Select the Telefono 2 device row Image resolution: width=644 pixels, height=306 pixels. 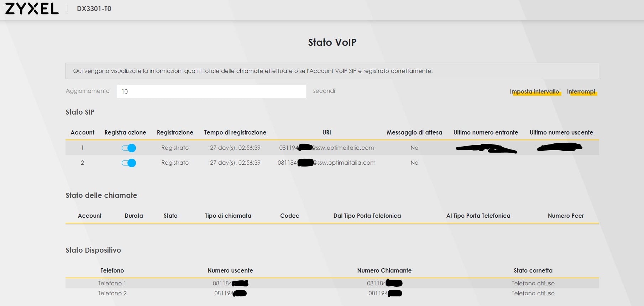(112, 293)
